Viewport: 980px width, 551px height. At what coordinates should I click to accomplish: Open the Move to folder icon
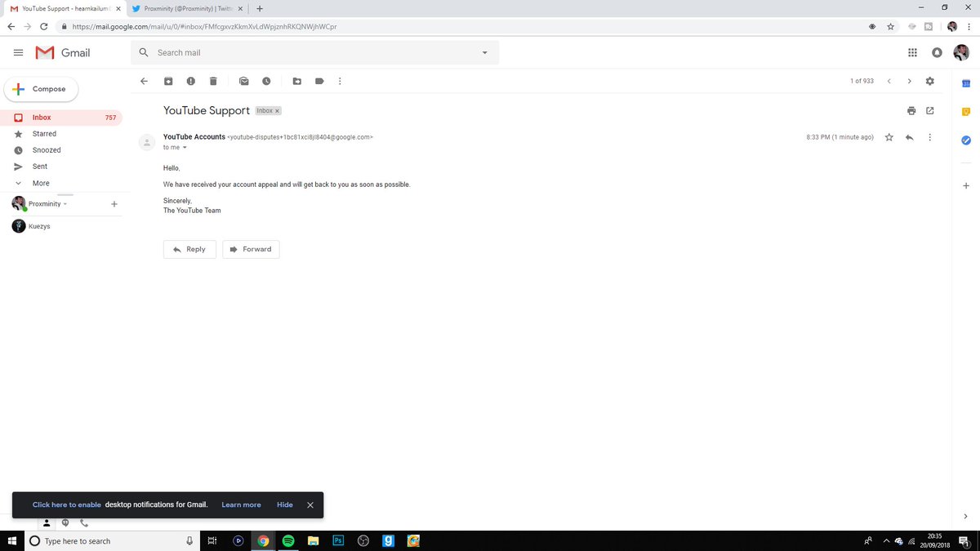296,81
